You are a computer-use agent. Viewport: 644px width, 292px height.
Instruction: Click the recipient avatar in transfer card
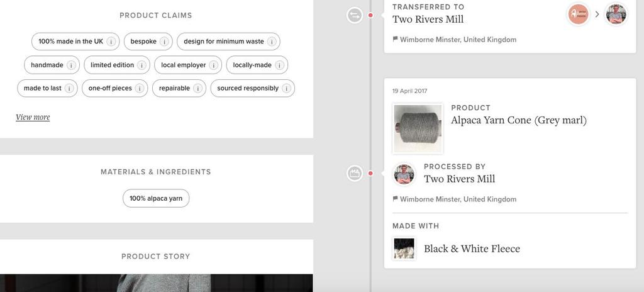pos(616,14)
